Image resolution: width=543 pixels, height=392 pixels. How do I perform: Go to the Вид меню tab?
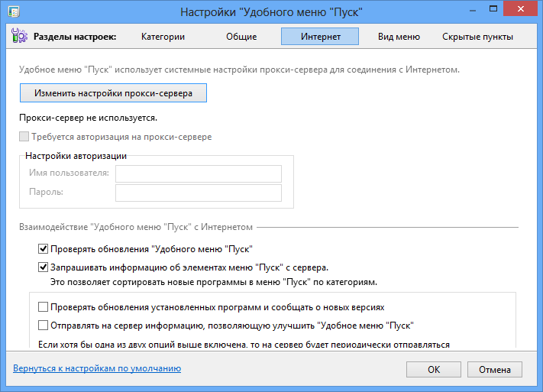pyautogui.click(x=399, y=36)
